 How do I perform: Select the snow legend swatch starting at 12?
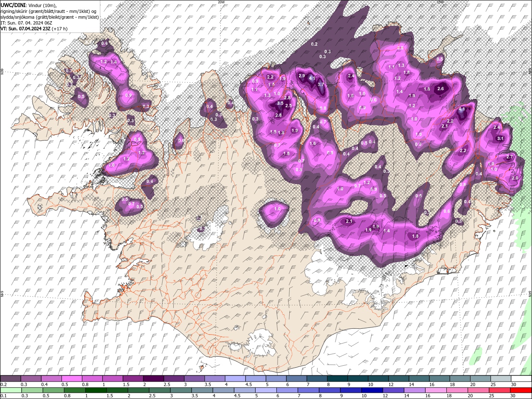click(399, 379)
